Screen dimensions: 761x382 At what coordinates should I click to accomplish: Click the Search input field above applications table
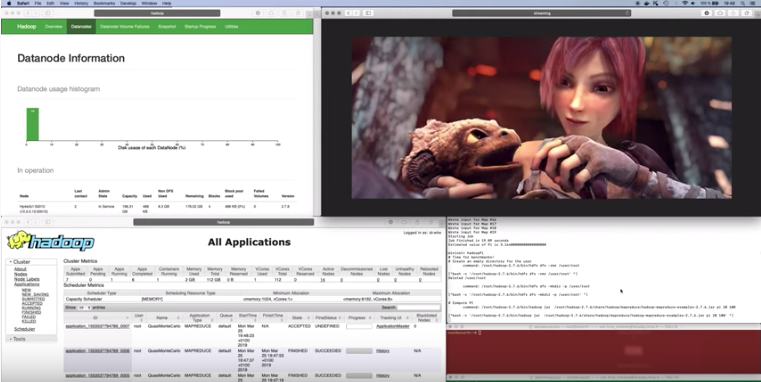(418, 308)
